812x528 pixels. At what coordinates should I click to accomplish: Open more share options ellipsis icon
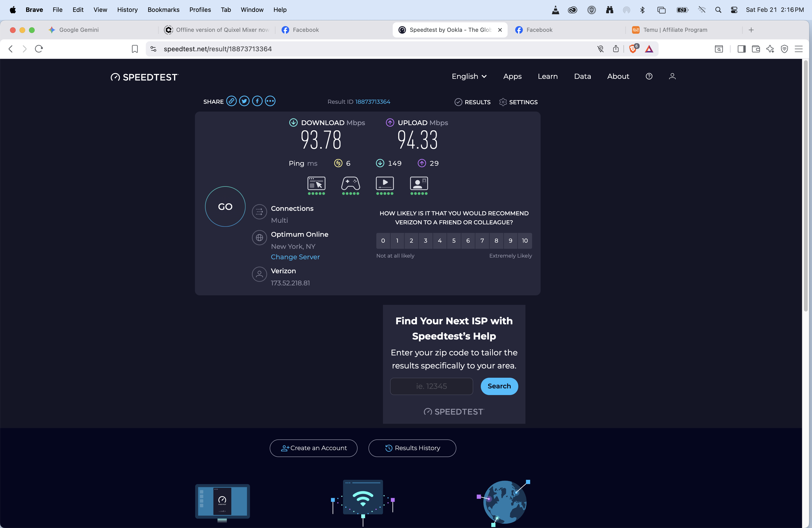pos(270,101)
